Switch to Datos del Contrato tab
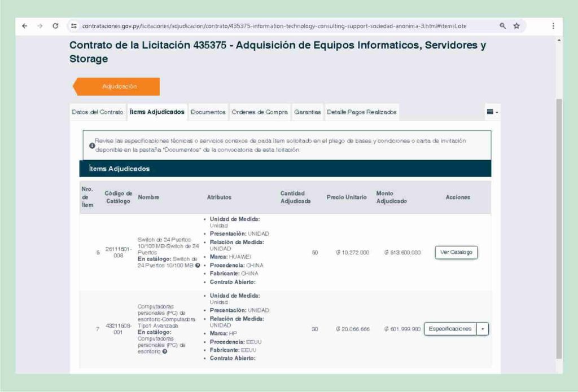The image size is (578, 392). [98, 112]
